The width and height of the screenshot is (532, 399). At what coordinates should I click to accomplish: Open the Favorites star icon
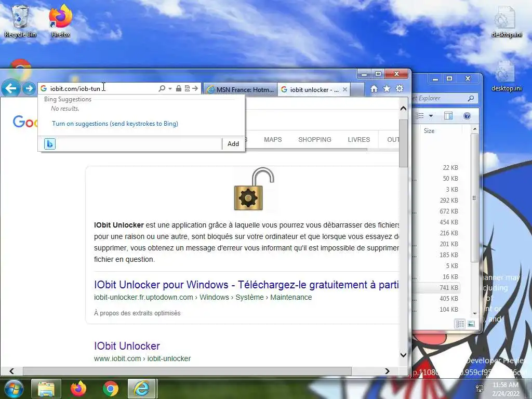pyautogui.click(x=387, y=88)
